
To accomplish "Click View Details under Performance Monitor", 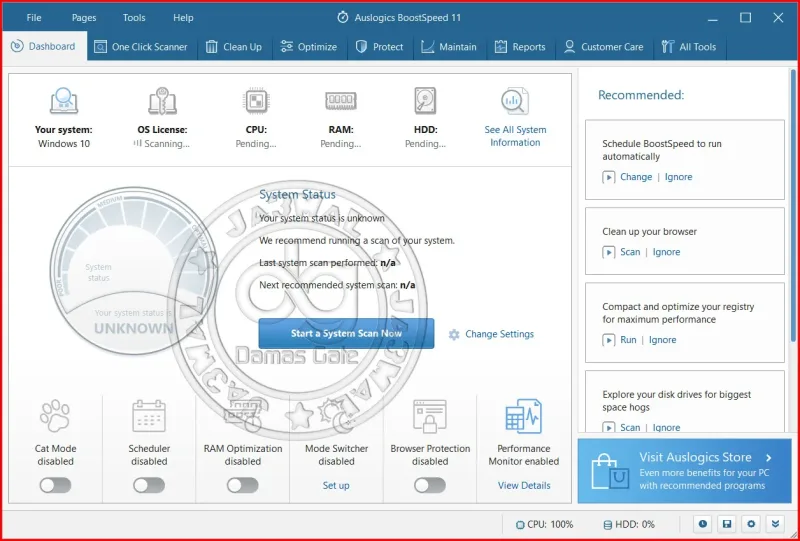I will tap(524, 486).
